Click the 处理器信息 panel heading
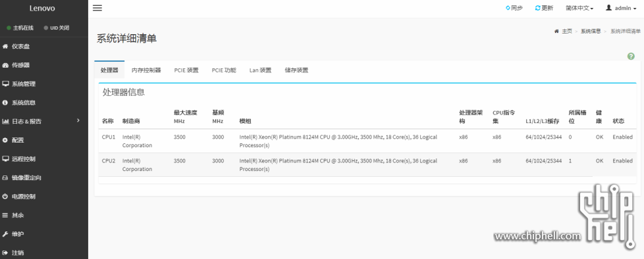Image resolution: width=644 pixels, height=259 pixels. 124,92
